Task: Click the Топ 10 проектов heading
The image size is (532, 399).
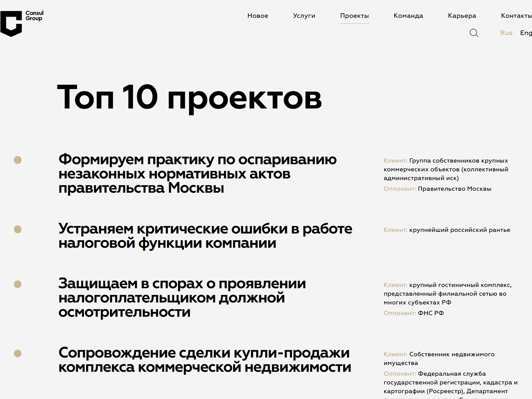Action: point(189,97)
